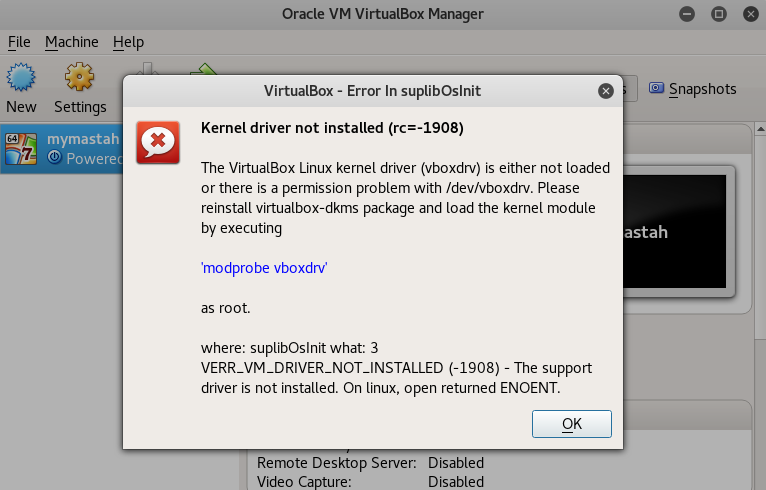Viewport: 766px width, 490px height.
Task: Click the 'modprobe vboxdrv' link
Action: click(265, 268)
